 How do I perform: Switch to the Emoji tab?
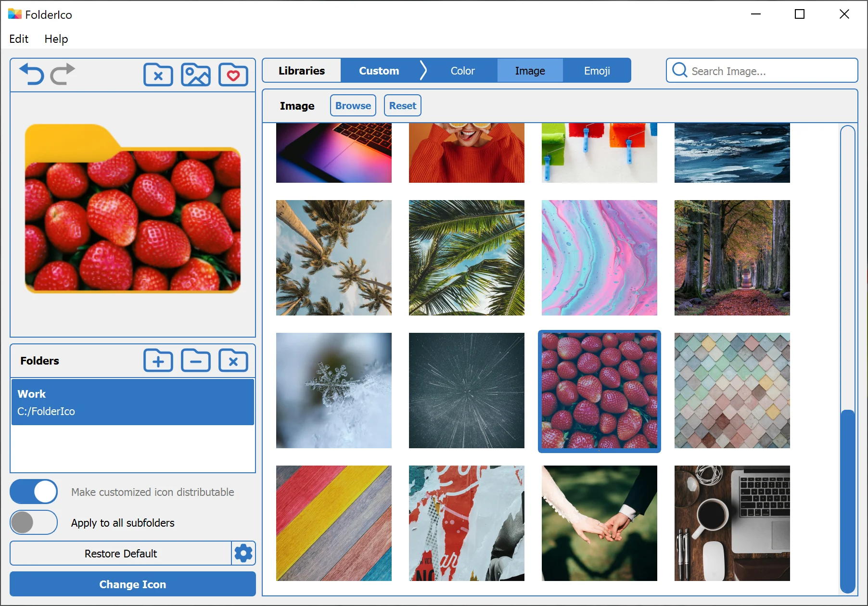pyautogui.click(x=597, y=71)
